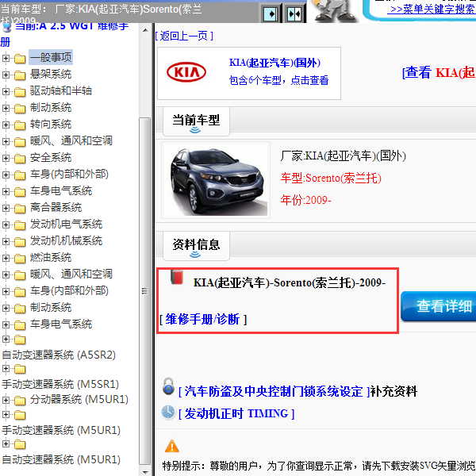Click red 车型:Sorento(索兰托) text

point(331,178)
